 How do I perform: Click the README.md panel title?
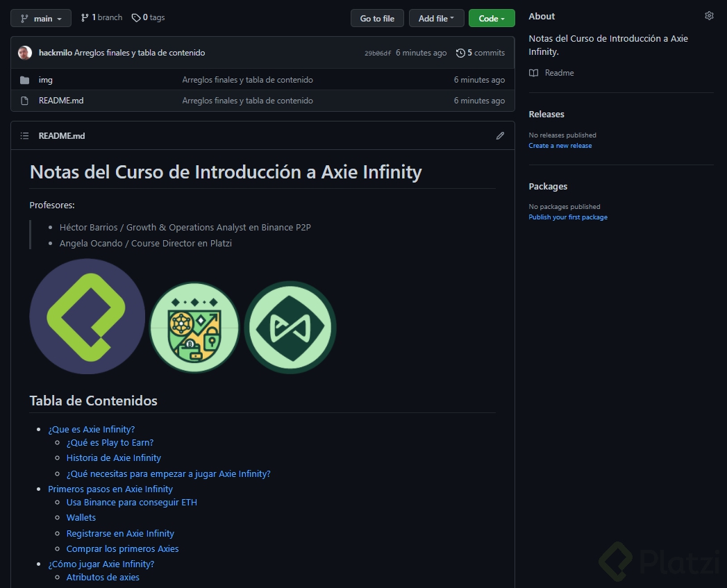point(62,136)
